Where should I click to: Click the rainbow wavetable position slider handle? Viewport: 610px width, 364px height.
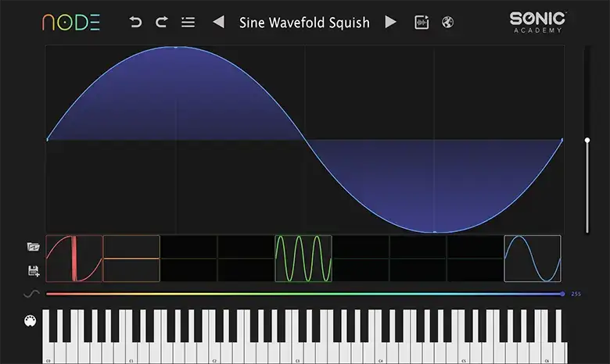(x=562, y=294)
